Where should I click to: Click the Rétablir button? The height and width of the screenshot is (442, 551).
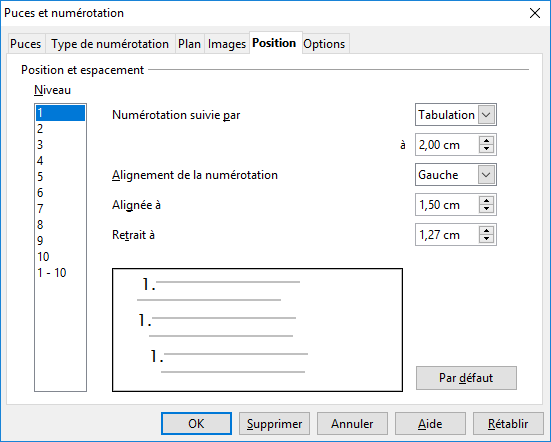pos(508,423)
